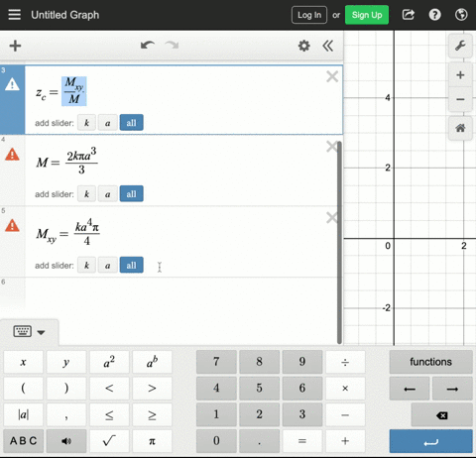This screenshot has width=476, height=458.
Task: Add all sliders for z_c expression
Action: 131,123
